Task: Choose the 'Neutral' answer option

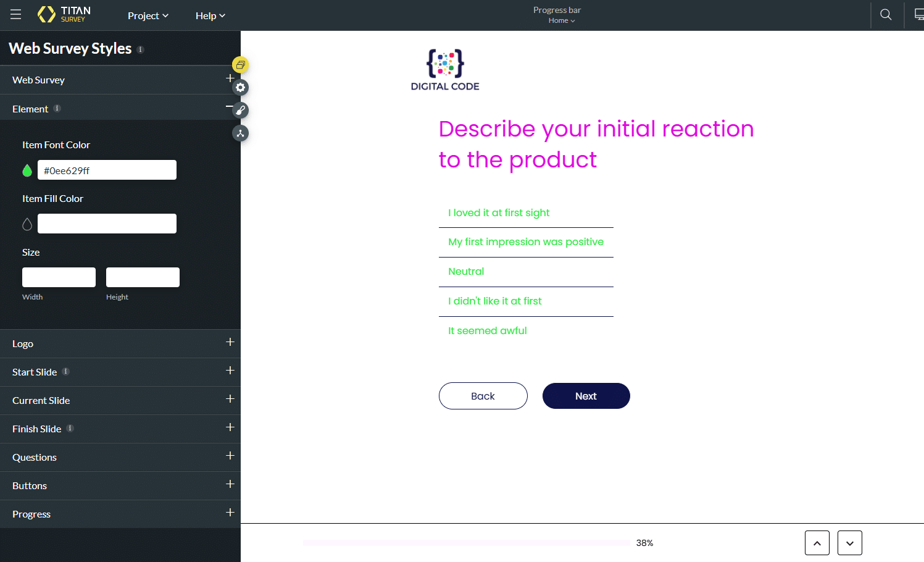Action: [466, 272]
